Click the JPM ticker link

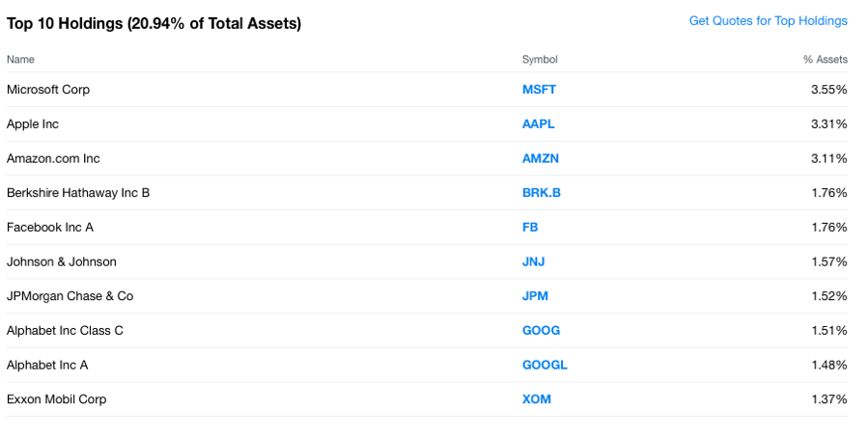(535, 296)
